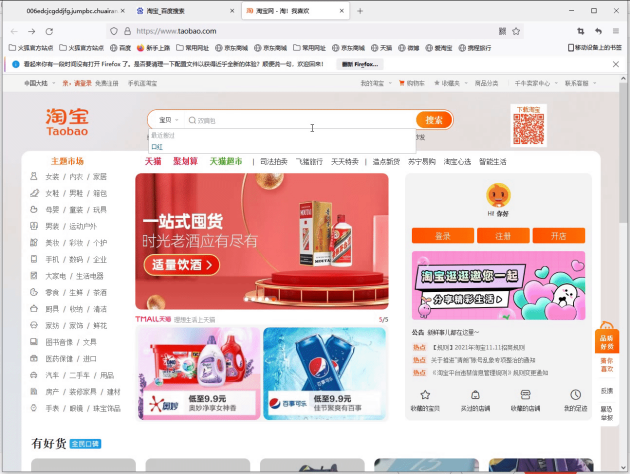Select the 口红 recent search suggestion

[x=157, y=147]
